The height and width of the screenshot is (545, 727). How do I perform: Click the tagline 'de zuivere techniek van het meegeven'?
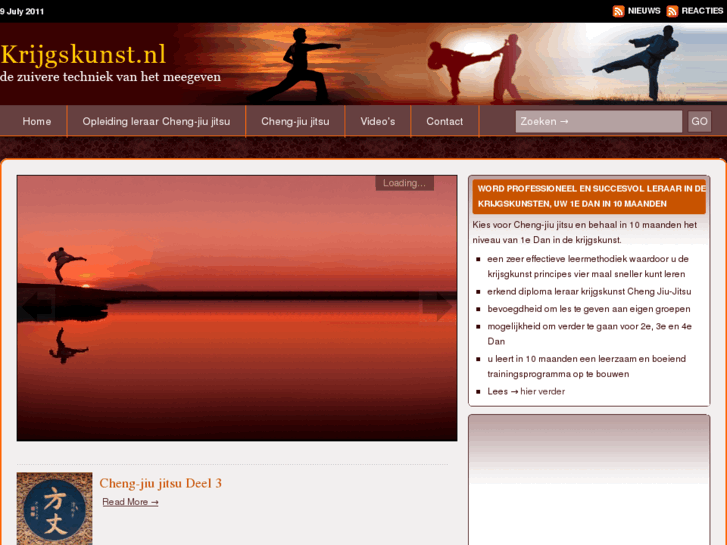[x=110, y=77]
